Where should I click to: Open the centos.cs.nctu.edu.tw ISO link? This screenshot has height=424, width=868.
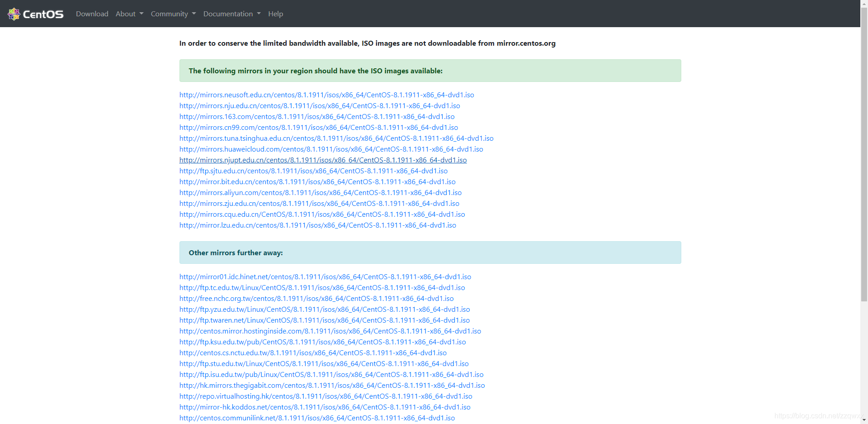coord(313,353)
